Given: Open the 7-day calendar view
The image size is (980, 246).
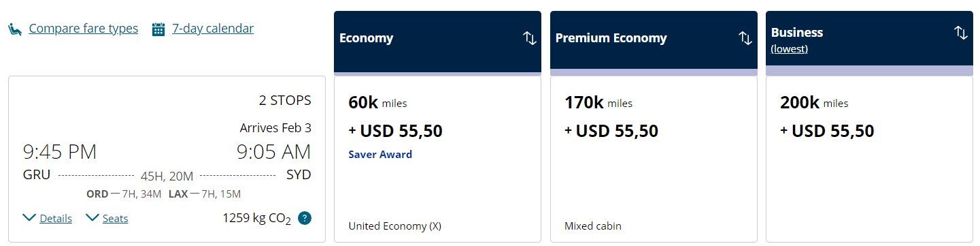Looking at the screenshot, I should 213,29.
